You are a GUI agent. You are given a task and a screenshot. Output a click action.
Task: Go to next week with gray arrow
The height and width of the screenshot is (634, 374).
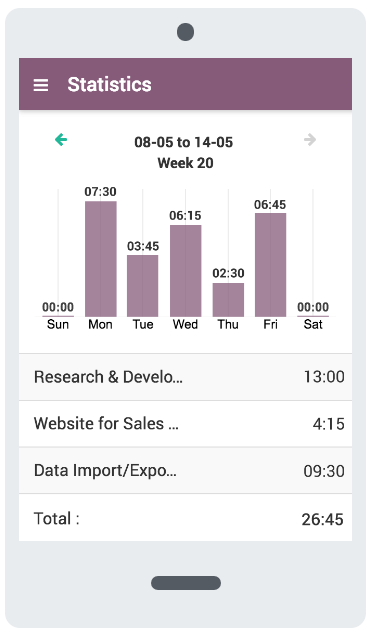pos(310,139)
